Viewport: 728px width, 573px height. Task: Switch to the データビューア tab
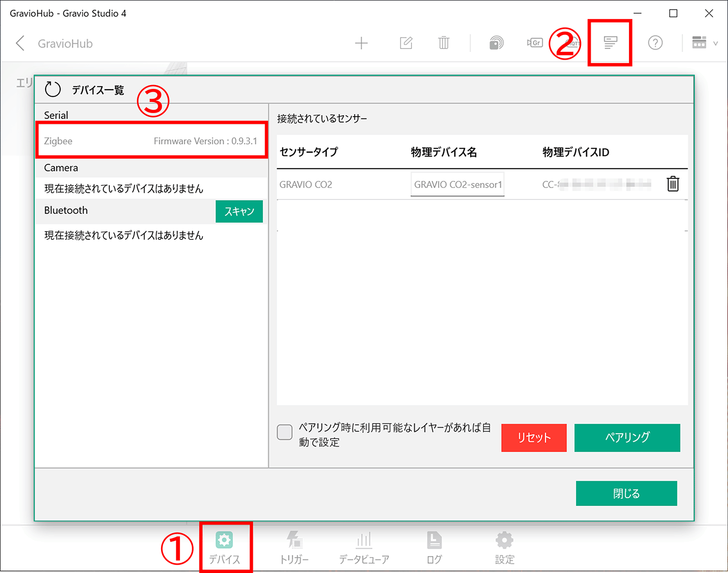pos(364,547)
